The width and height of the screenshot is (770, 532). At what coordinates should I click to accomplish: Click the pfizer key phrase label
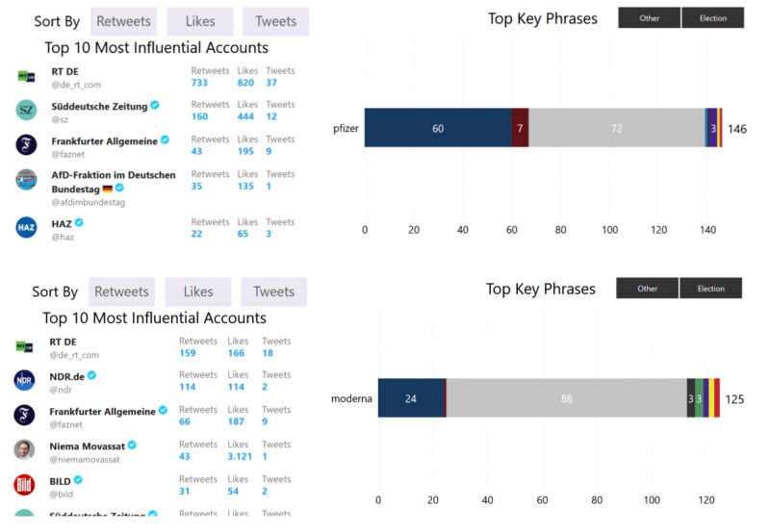point(346,129)
